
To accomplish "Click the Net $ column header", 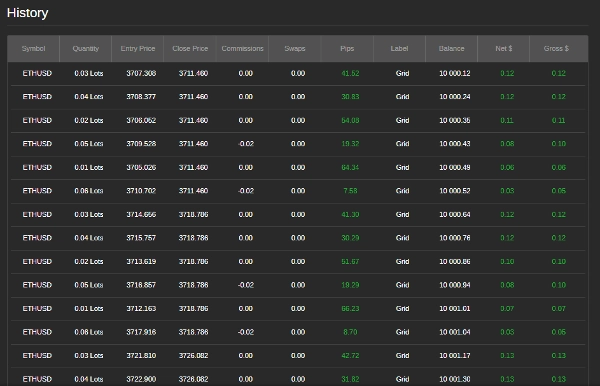I will [504, 49].
